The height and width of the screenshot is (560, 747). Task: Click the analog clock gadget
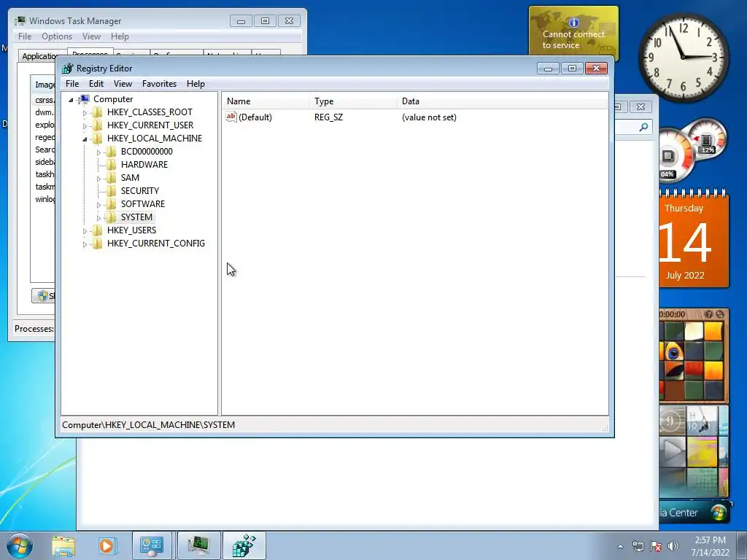[684, 57]
